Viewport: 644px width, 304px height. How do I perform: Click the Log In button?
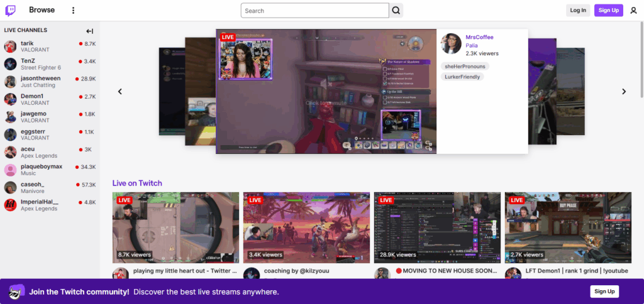[578, 10]
